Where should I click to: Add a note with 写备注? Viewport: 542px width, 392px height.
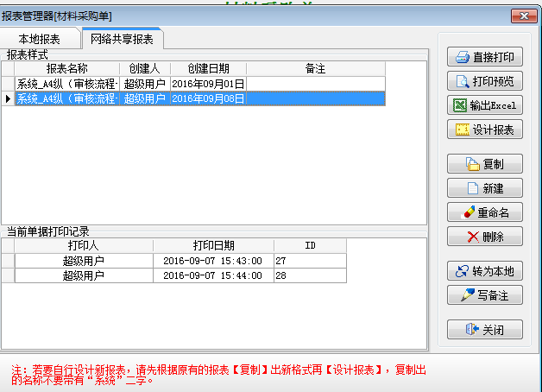(x=484, y=295)
